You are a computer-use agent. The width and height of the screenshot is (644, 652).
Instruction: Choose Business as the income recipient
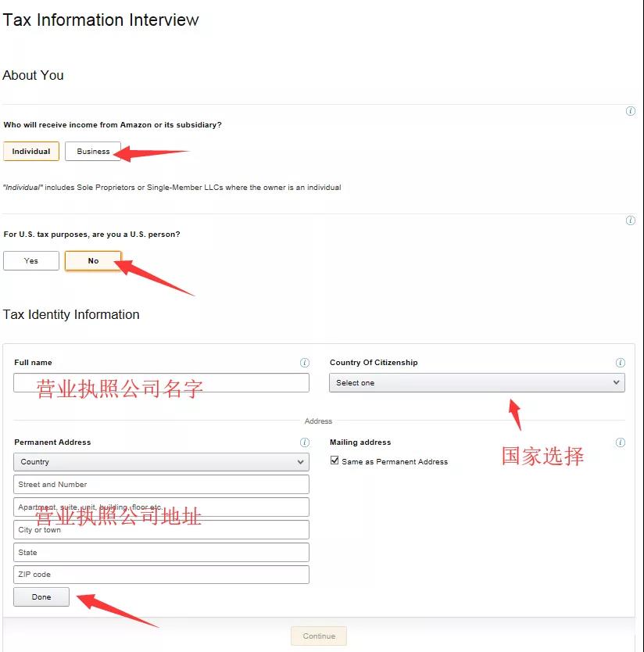click(x=93, y=152)
